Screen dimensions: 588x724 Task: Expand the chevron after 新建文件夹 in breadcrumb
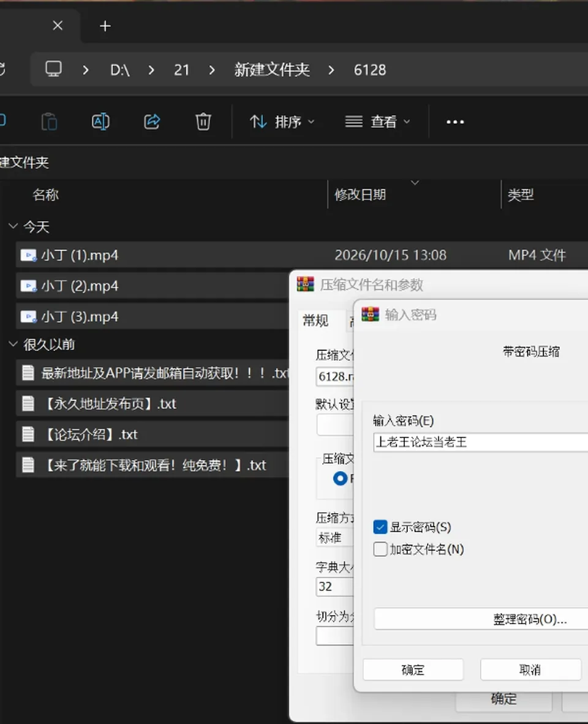click(331, 70)
